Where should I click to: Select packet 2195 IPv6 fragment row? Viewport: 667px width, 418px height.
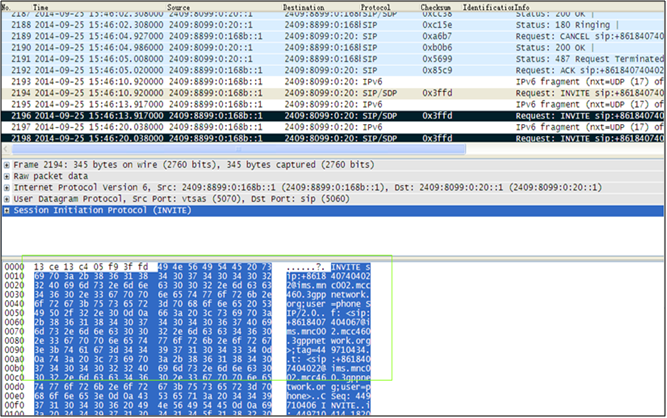point(333,104)
